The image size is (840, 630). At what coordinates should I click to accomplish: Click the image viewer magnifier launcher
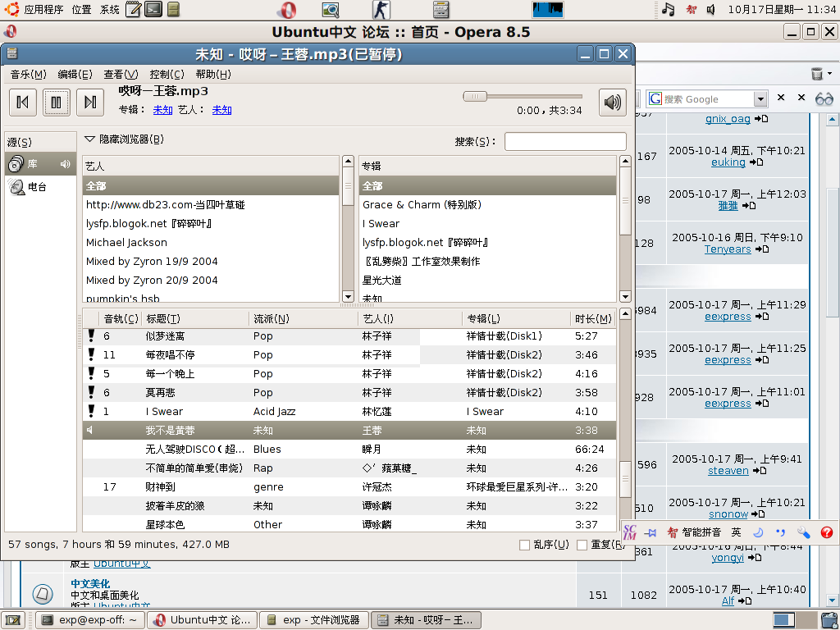click(x=331, y=10)
